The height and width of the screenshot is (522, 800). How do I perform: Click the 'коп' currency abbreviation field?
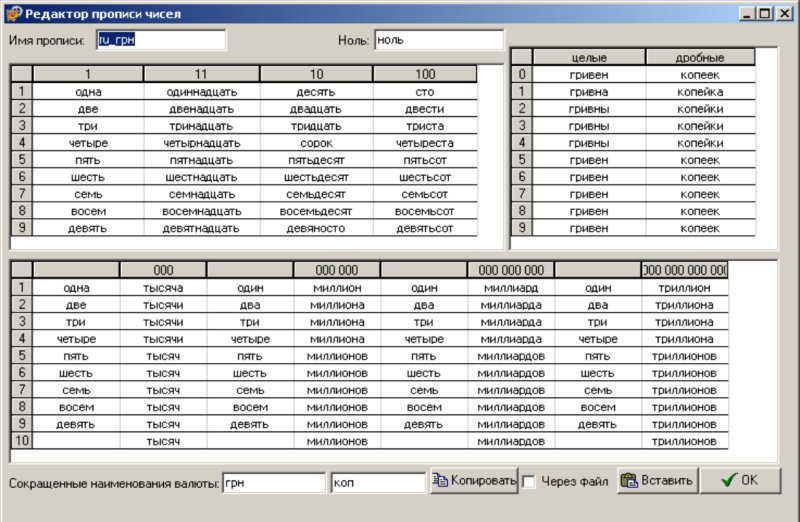[378, 482]
